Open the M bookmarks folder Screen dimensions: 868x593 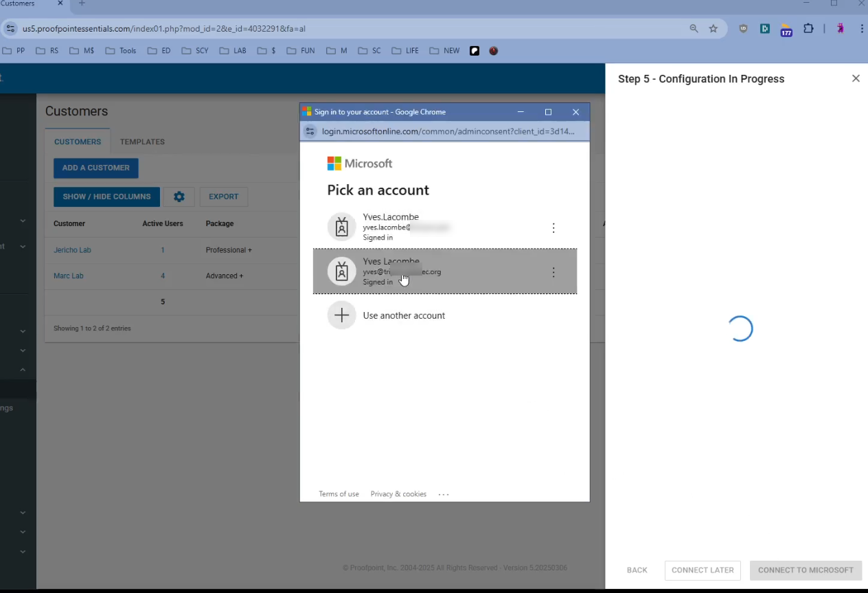click(x=336, y=51)
